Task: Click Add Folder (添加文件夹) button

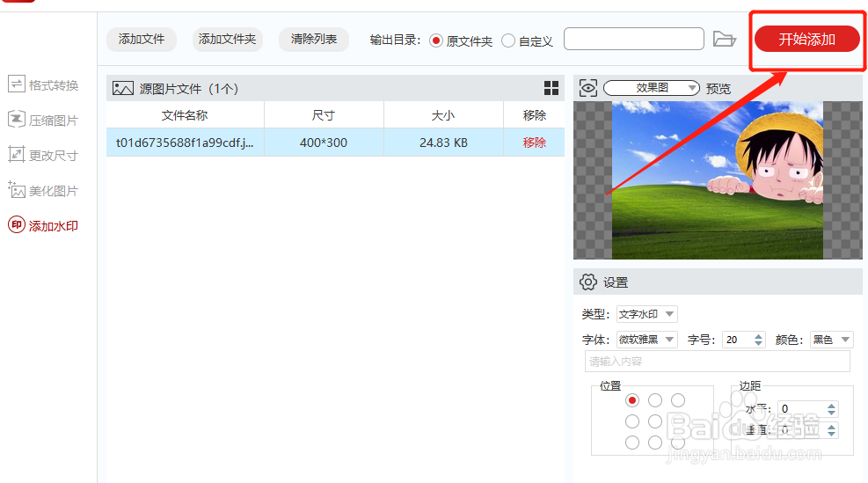Action: pyautogui.click(x=228, y=40)
